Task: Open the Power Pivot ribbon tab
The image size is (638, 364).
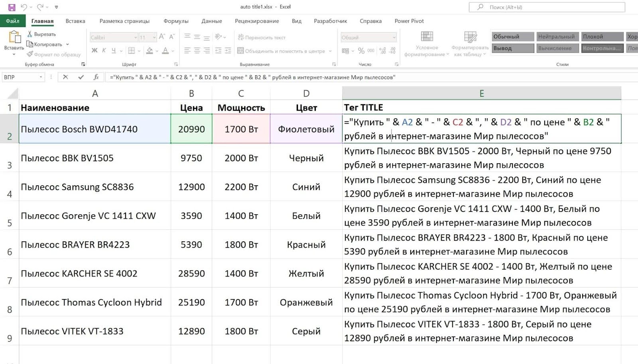Action: point(409,21)
